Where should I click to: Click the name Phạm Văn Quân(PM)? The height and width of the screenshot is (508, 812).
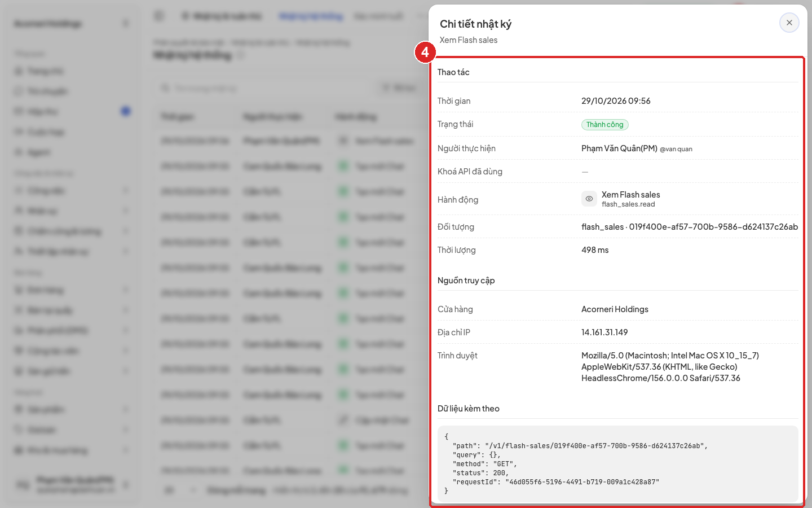pos(619,148)
